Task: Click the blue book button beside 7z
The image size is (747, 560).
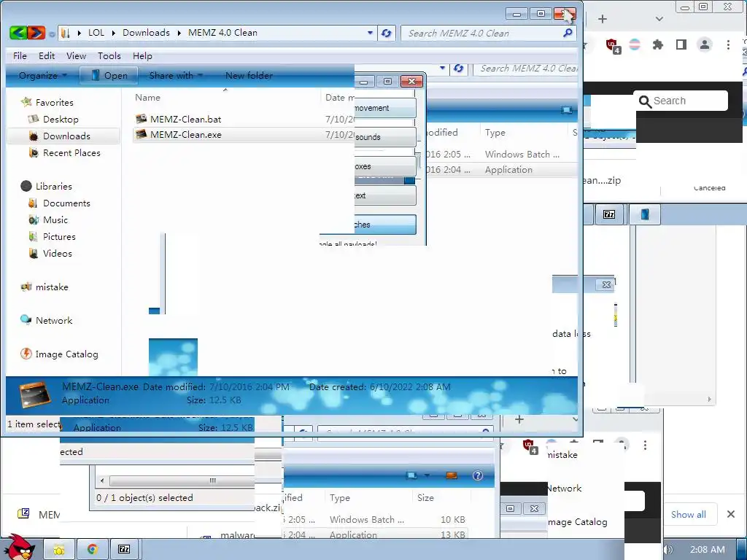Action: click(x=645, y=215)
